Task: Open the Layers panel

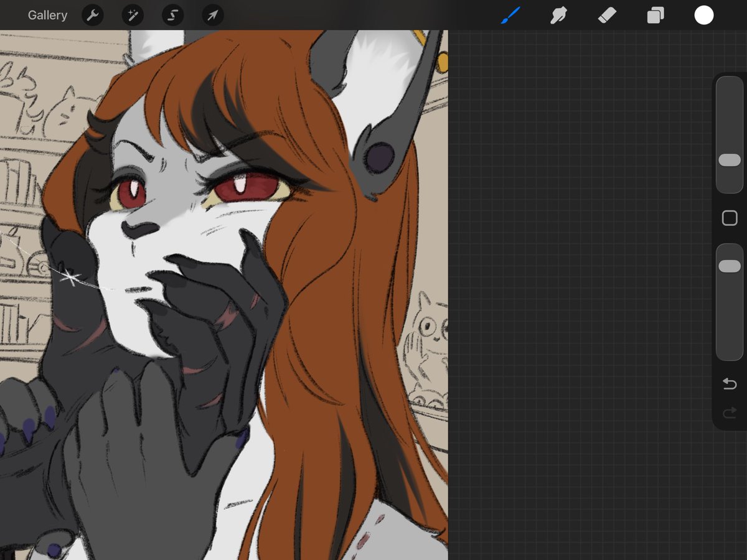Action: [655, 16]
